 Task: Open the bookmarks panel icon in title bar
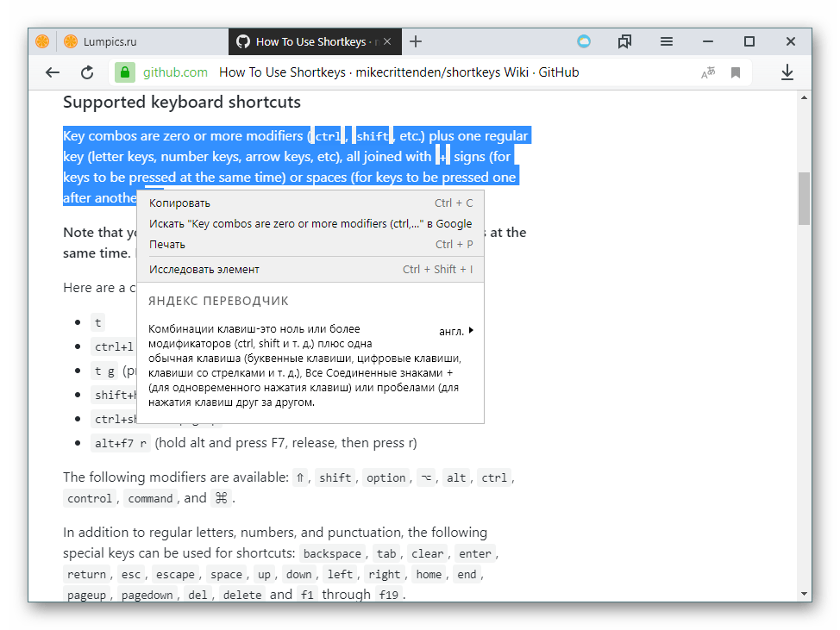point(625,41)
